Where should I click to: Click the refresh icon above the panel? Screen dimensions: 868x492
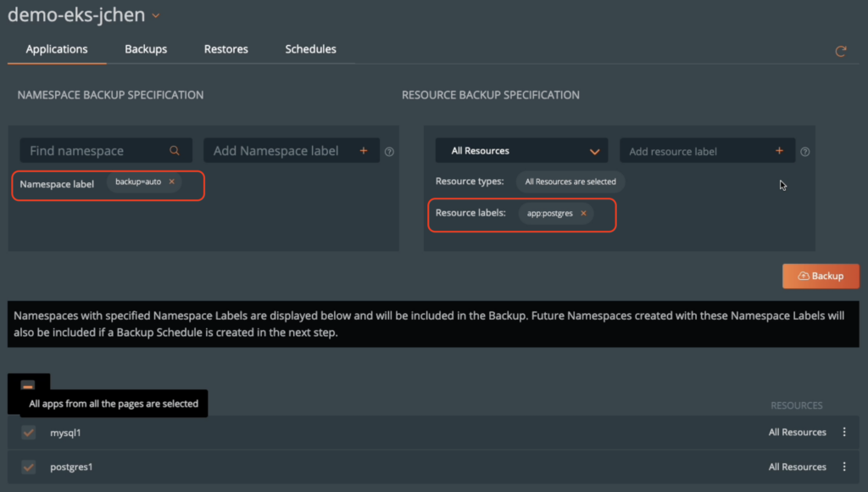840,51
